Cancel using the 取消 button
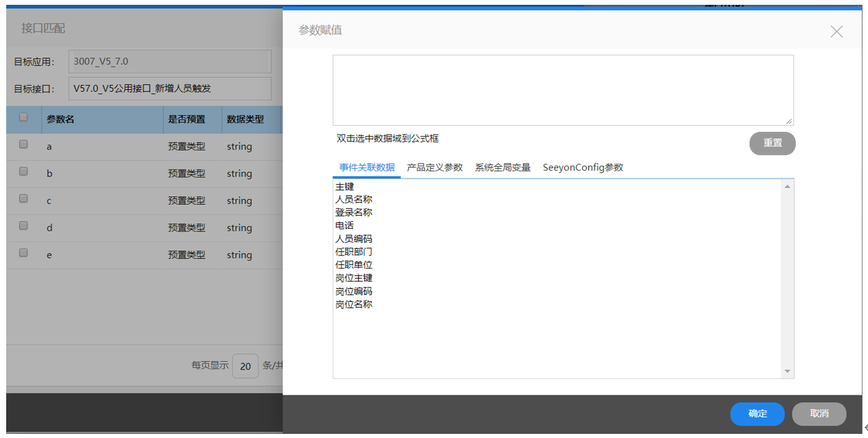 (x=819, y=414)
